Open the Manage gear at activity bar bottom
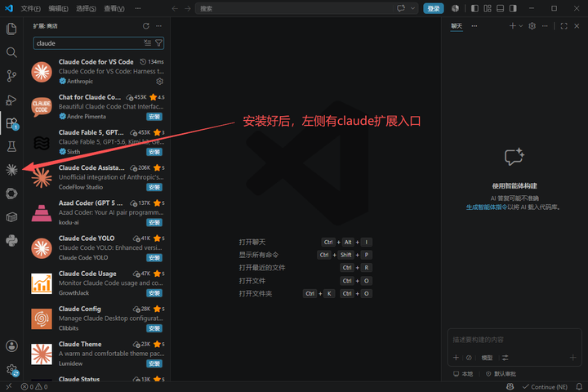Screen dimensions: 588x392 [11, 369]
